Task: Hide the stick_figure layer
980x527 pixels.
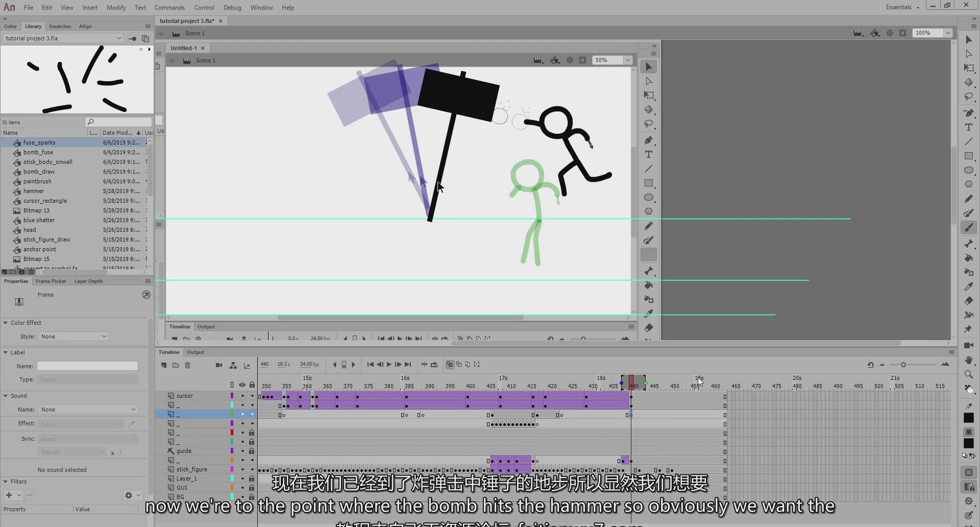Action: (x=242, y=469)
